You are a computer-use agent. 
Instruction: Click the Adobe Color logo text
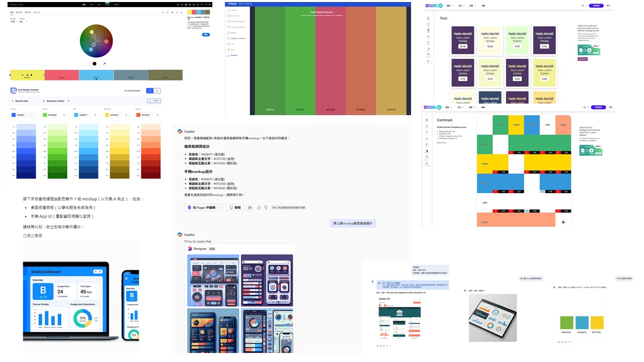click(x=17, y=4)
